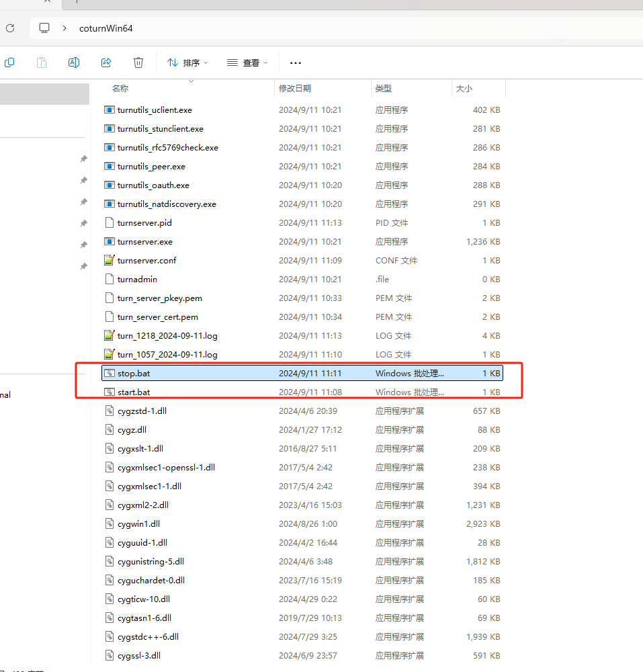
Task: Click the file name cyguuid-1.dll
Action: (142, 542)
